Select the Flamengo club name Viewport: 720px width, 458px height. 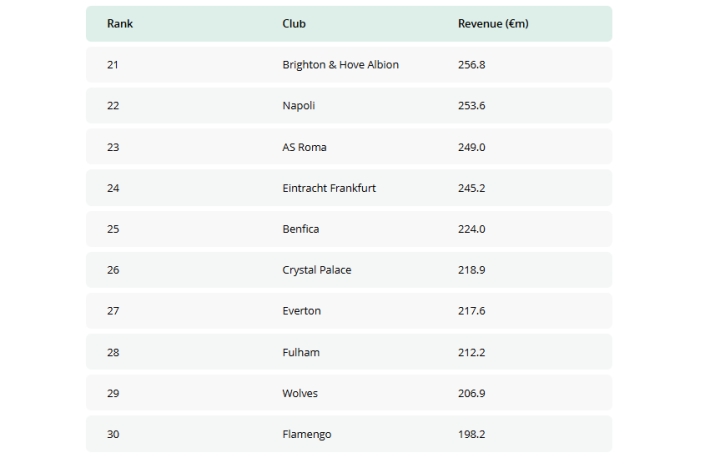pyautogui.click(x=307, y=434)
